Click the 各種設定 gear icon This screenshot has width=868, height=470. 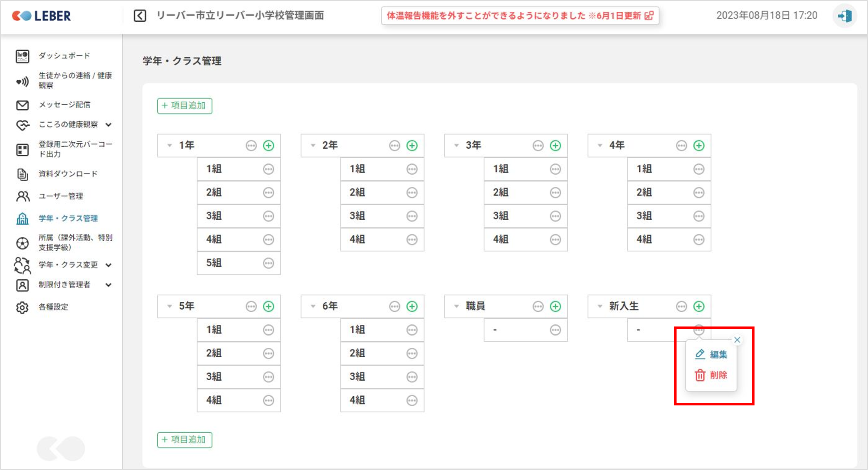click(x=23, y=307)
